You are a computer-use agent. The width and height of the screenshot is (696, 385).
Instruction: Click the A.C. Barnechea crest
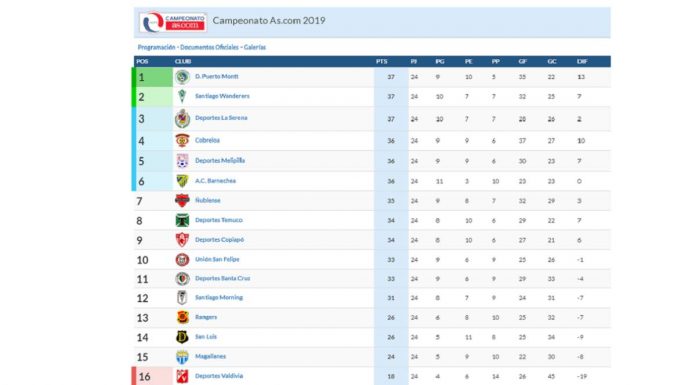pyautogui.click(x=182, y=181)
